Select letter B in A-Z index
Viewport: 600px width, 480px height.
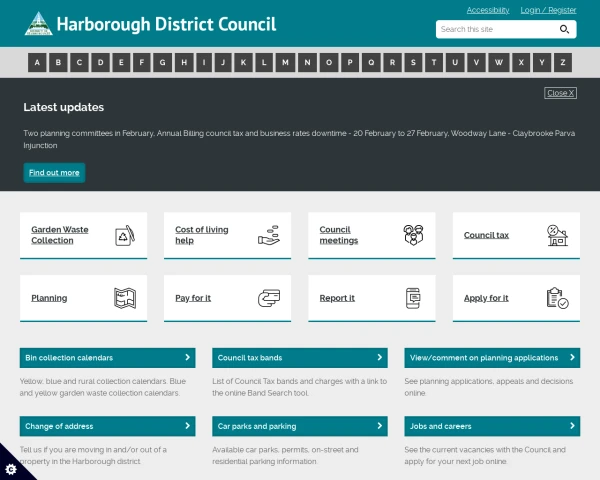58,62
